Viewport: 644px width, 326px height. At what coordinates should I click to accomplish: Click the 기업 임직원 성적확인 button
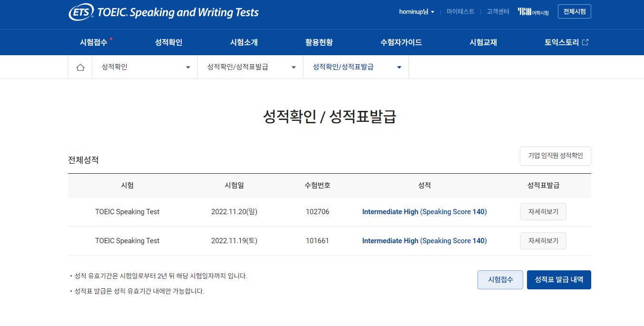(556, 156)
